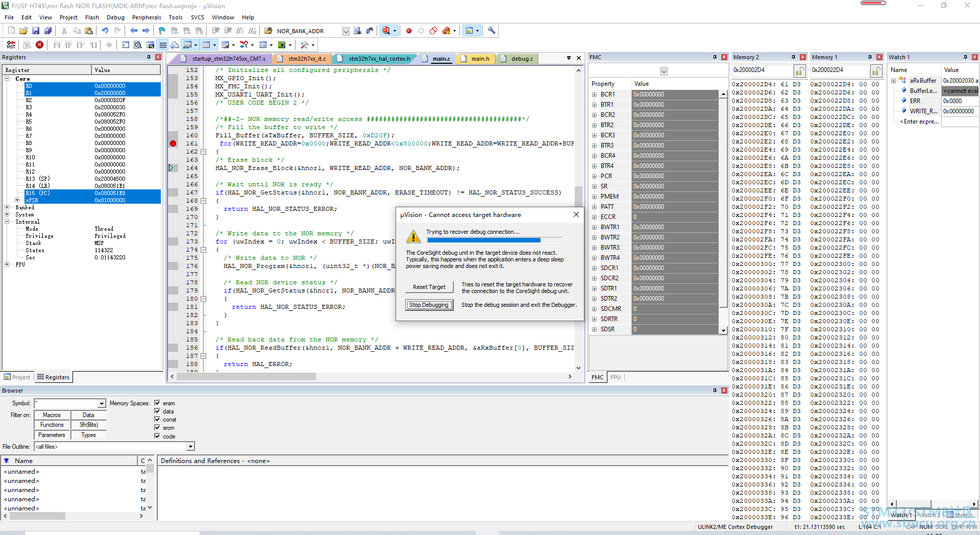Image resolution: width=980 pixels, height=535 pixels.
Task: Open the Flash menu
Action: coord(92,17)
